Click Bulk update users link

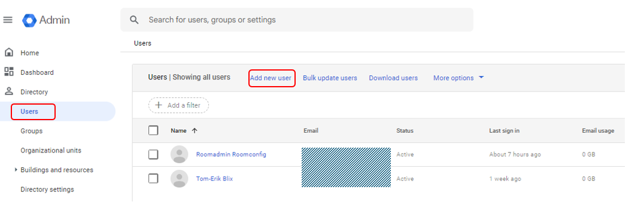coord(330,78)
